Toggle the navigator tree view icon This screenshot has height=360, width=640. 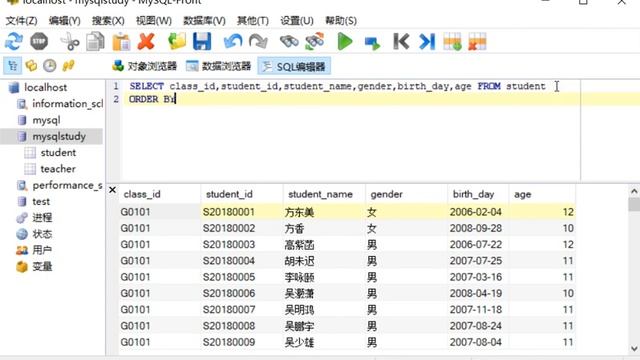tap(13, 66)
